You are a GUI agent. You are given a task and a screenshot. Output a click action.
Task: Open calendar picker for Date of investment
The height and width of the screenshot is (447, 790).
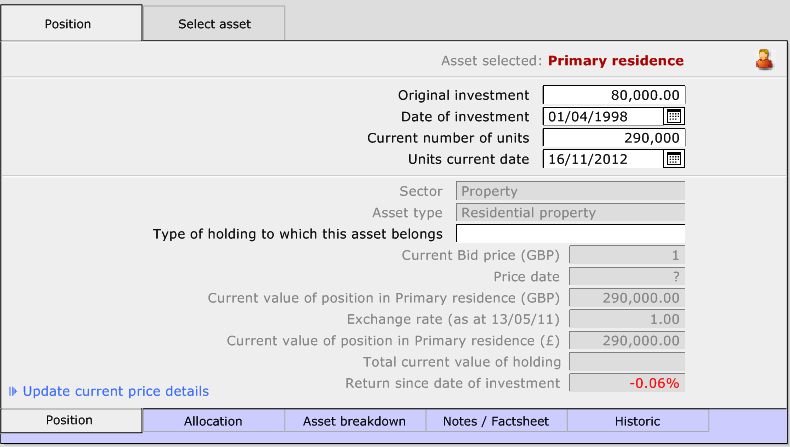(674, 117)
